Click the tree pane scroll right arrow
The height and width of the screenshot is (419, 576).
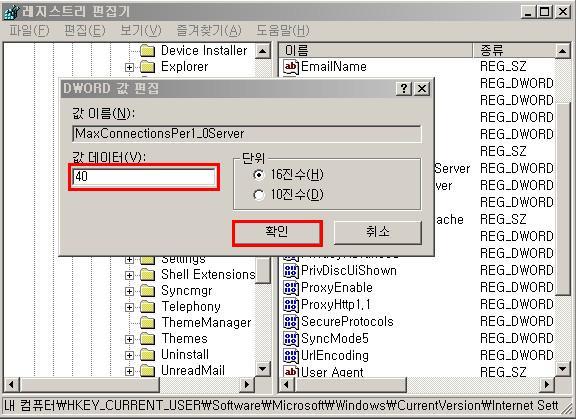tap(247, 385)
